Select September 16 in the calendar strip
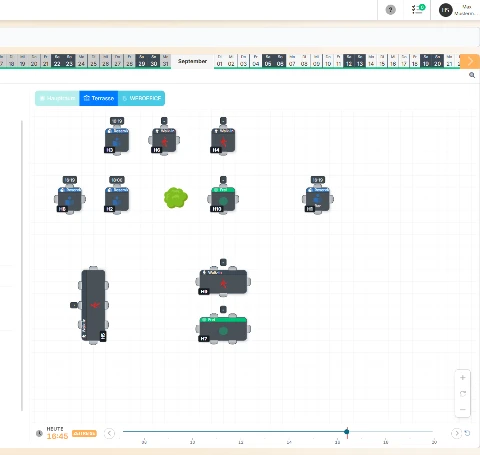Viewport: 480px width, 455px height. (393, 61)
